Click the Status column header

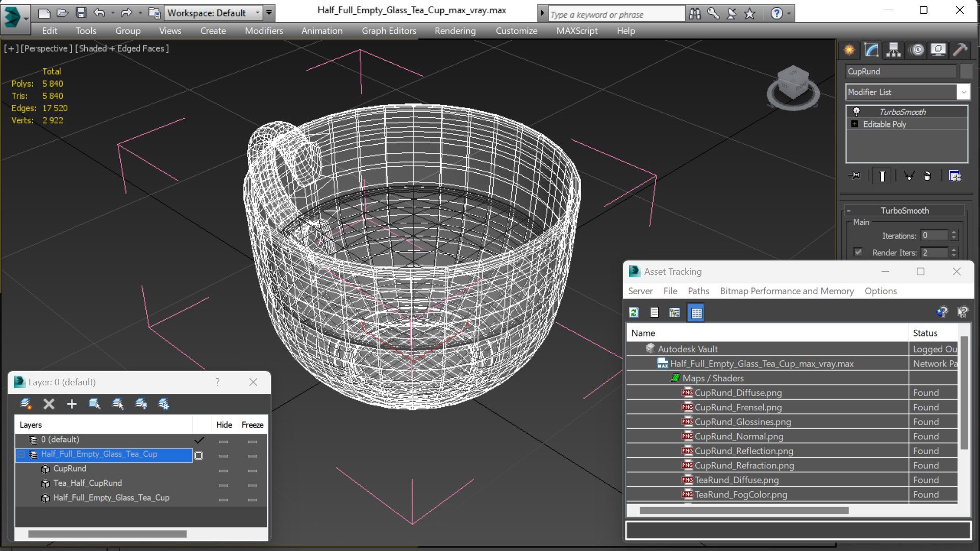933,333
